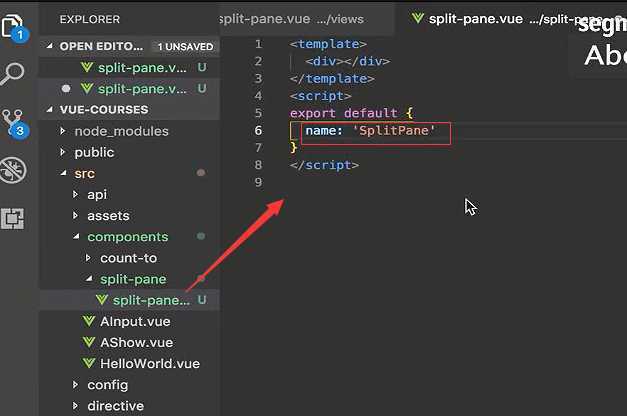Open the Search view icon
Image resolution: width=627 pixels, height=416 pixels.
14,73
